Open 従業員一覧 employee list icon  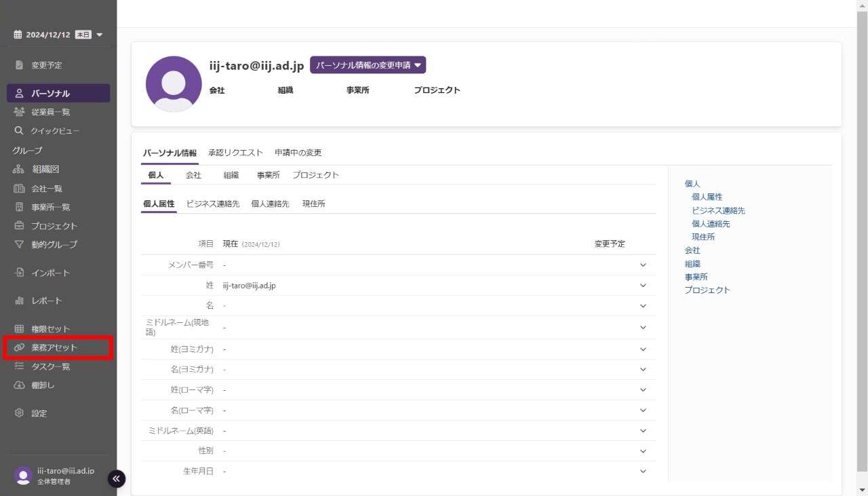tap(19, 112)
